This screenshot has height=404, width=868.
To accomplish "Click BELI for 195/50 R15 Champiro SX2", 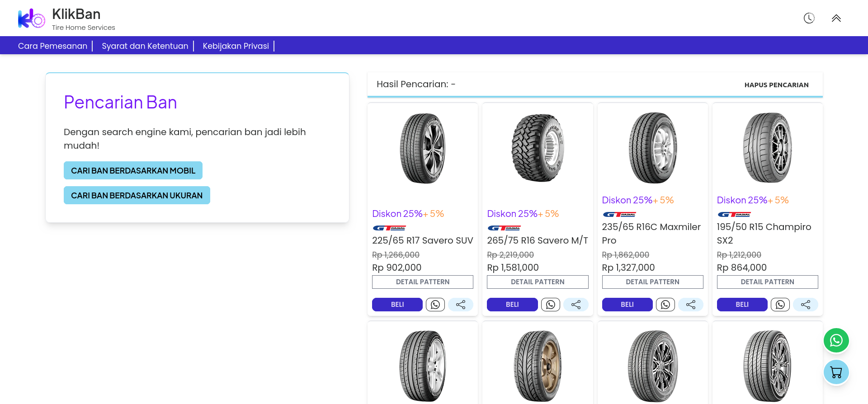I will click(742, 305).
